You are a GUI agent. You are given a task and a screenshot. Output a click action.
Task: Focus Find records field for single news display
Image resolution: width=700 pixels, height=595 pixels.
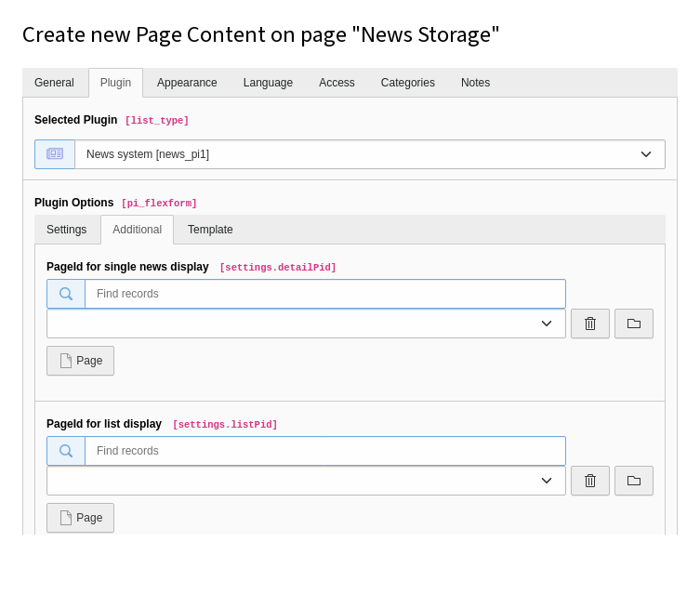[324, 294]
